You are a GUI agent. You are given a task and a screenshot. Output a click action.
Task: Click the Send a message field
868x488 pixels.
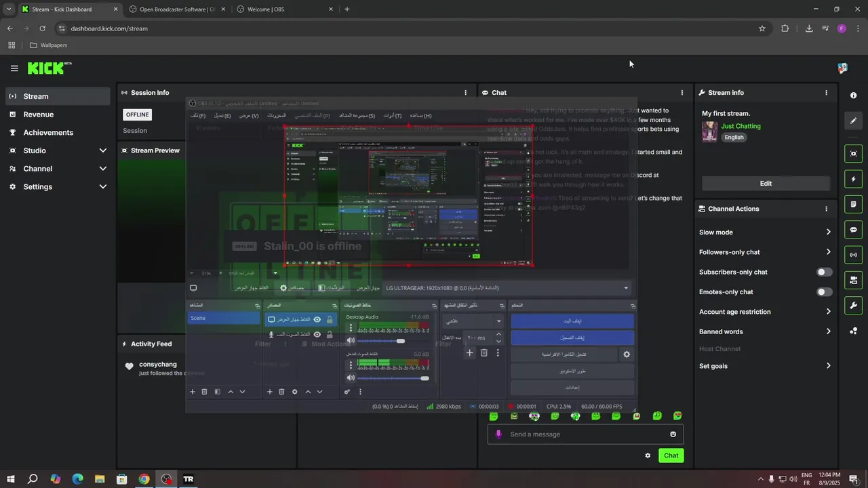pyautogui.click(x=587, y=434)
